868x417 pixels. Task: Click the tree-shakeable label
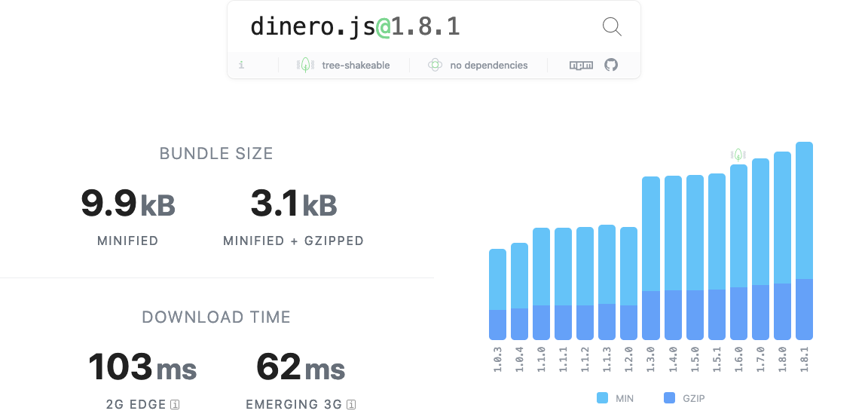click(356, 66)
